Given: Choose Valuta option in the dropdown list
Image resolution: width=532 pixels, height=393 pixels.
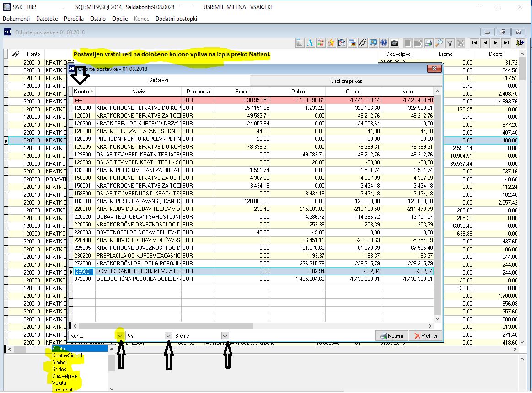Looking at the screenshot, I should (x=59, y=383).
